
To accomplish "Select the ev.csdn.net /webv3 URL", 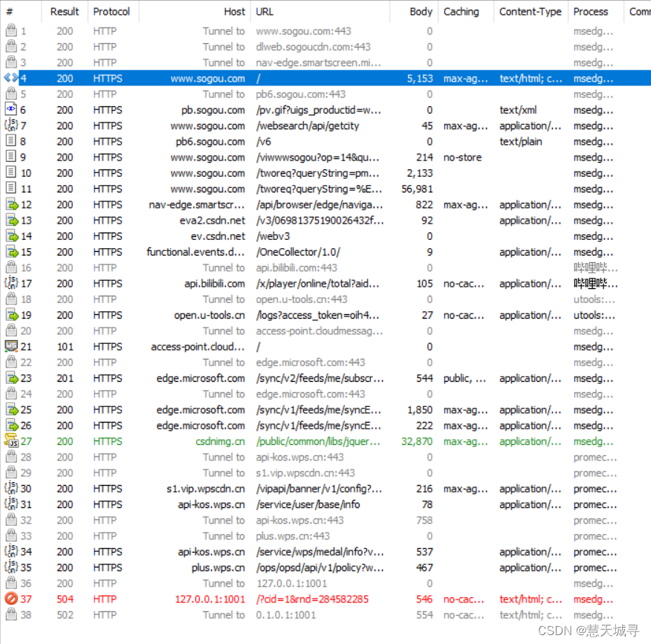I will click(x=273, y=236).
